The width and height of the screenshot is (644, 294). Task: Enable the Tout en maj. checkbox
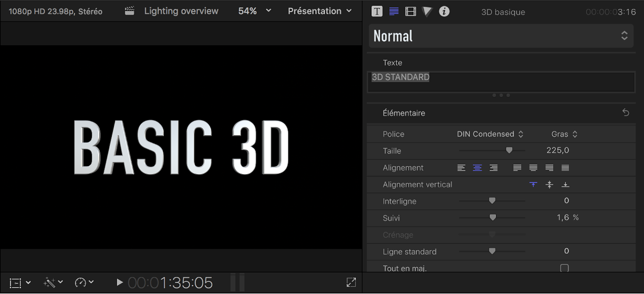click(x=564, y=268)
